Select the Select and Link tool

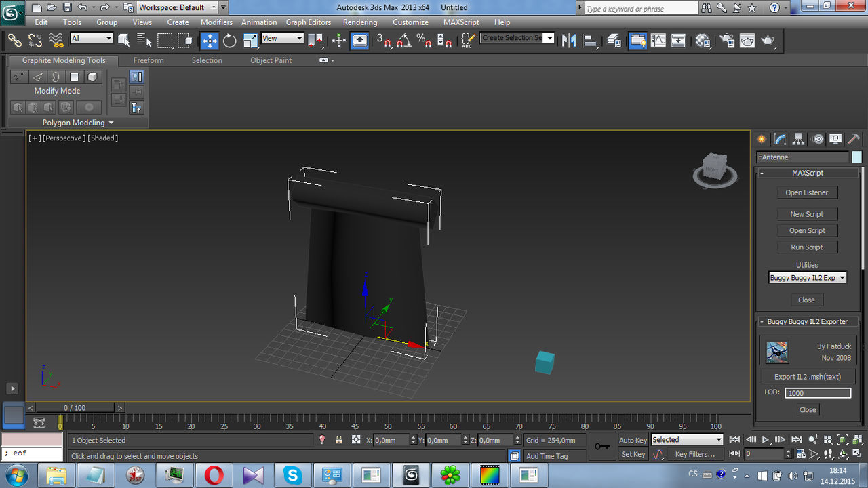[15, 41]
